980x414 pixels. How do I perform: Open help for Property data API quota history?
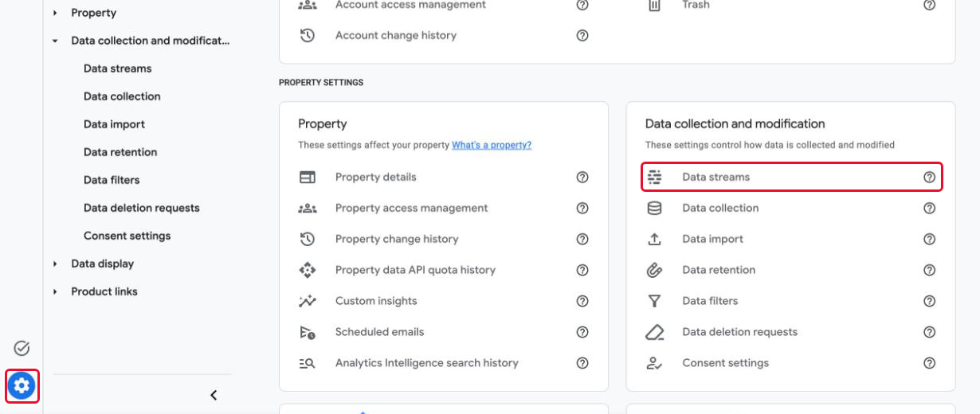pyautogui.click(x=582, y=270)
